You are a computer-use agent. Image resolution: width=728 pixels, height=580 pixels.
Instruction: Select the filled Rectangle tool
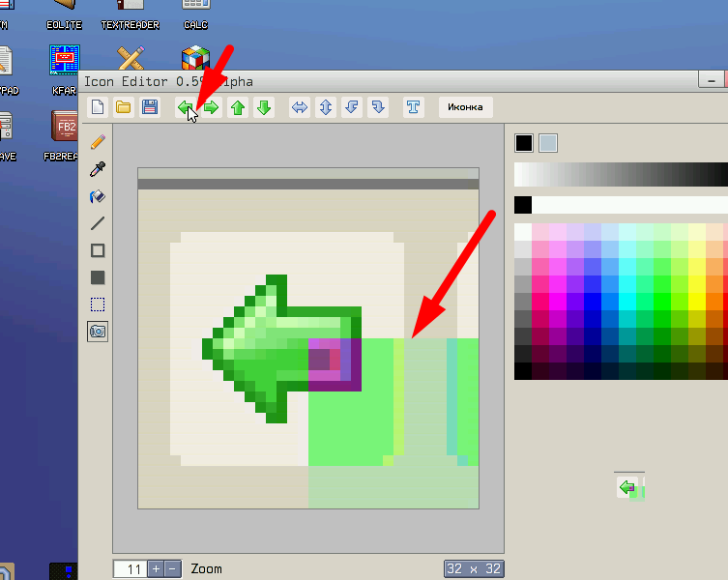point(98,277)
